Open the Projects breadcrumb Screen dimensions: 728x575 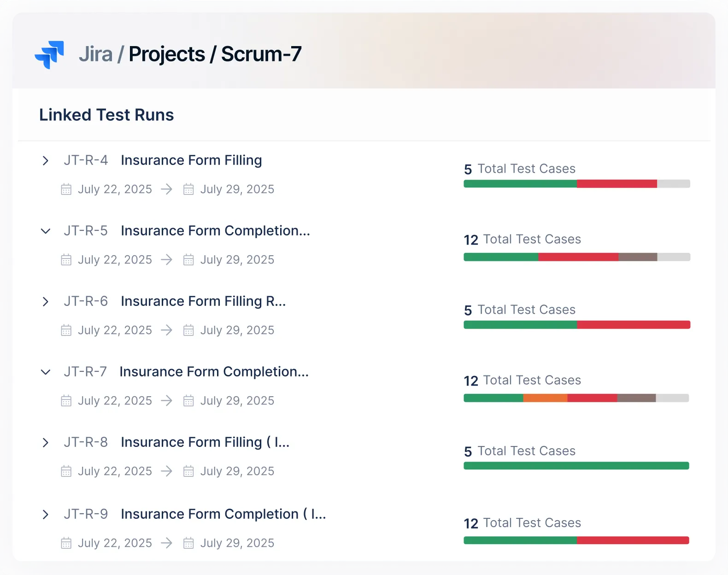pyautogui.click(x=166, y=53)
